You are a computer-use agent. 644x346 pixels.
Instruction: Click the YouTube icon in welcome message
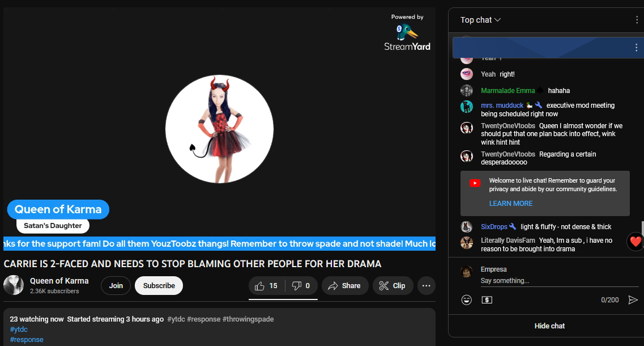475,183
